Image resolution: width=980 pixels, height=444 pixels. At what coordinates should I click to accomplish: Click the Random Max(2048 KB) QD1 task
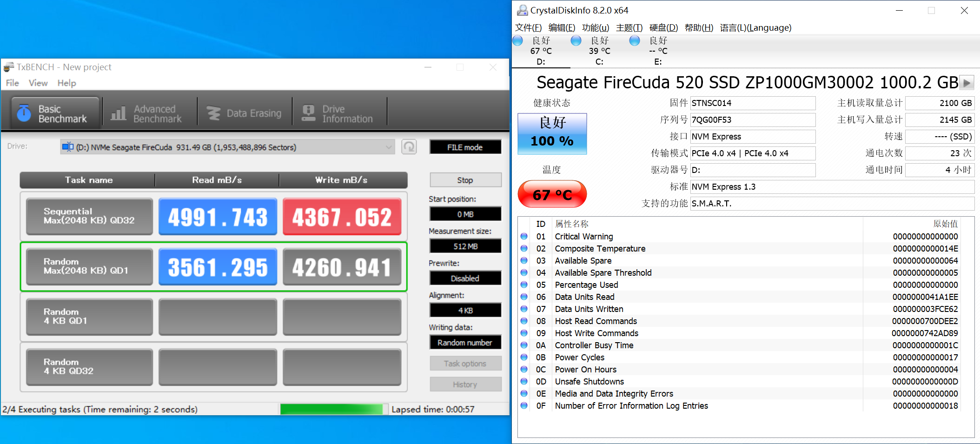click(89, 266)
